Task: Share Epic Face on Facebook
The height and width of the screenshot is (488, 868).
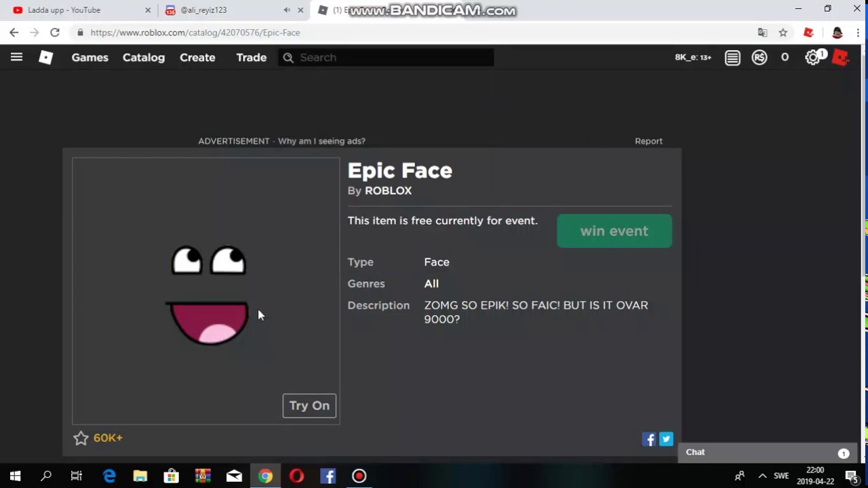Action: (x=649, y=439)
